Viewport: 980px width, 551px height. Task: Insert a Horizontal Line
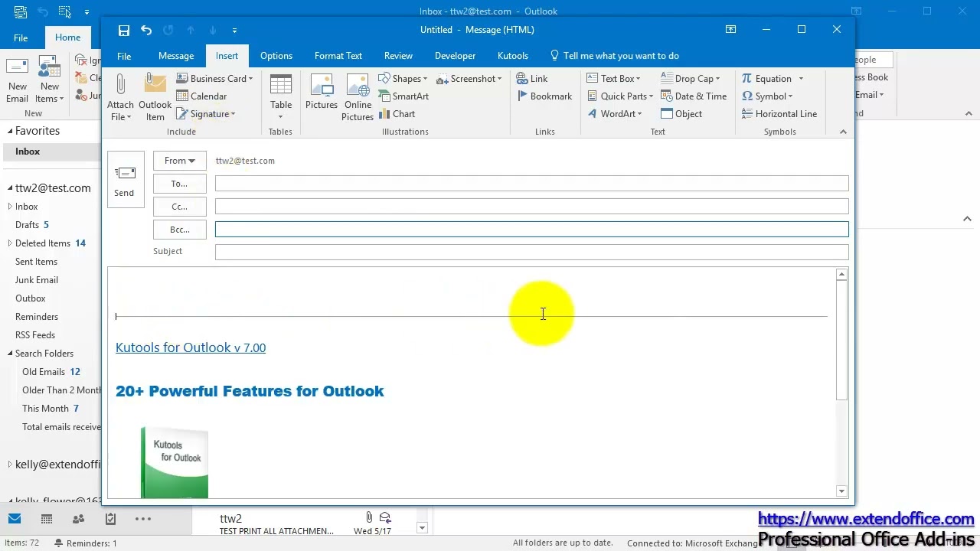(779, 114)
